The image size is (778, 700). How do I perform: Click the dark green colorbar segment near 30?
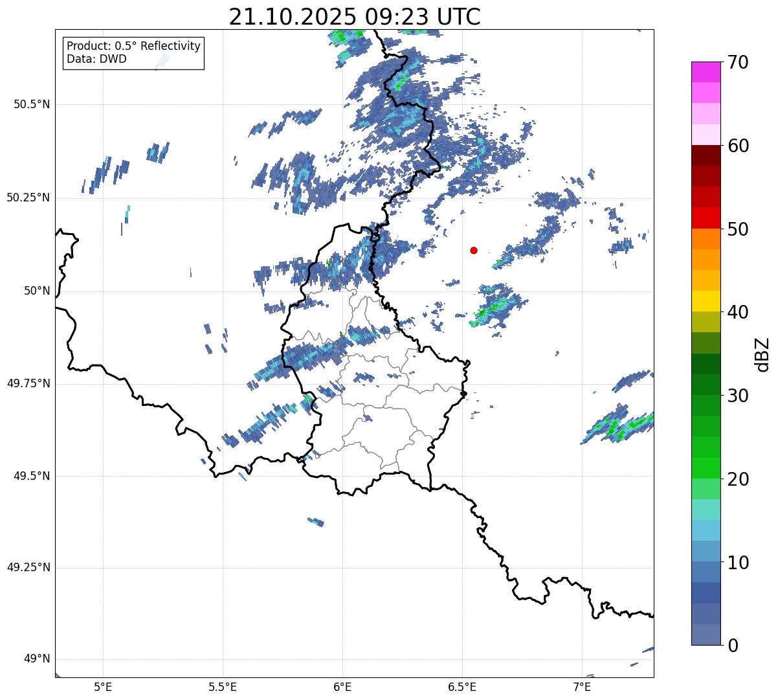706,385
